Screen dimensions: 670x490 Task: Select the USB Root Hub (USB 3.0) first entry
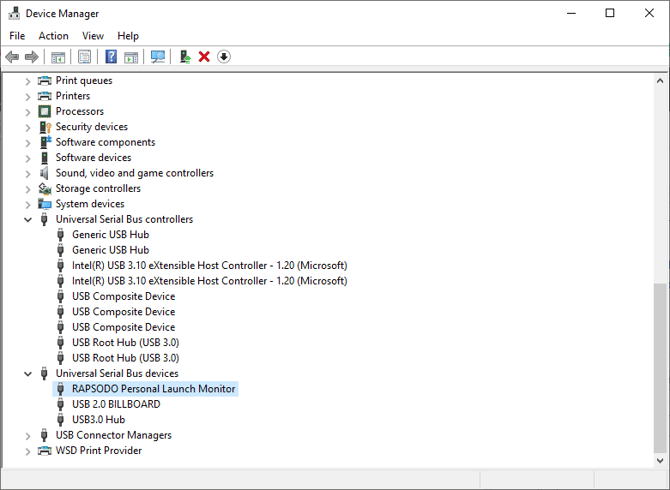(x=125, y=342)
